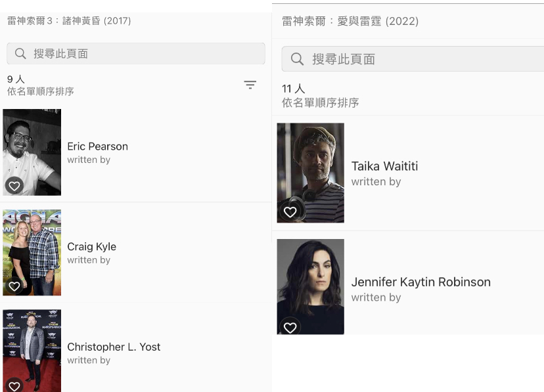This screenshot has height=392, width=544.
Task: Select Jennifer Kaytin Robinson's name
Action: [420, 282]
